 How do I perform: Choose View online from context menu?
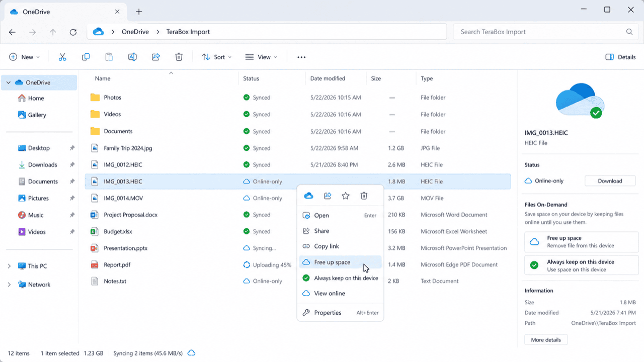coord(340,294)
